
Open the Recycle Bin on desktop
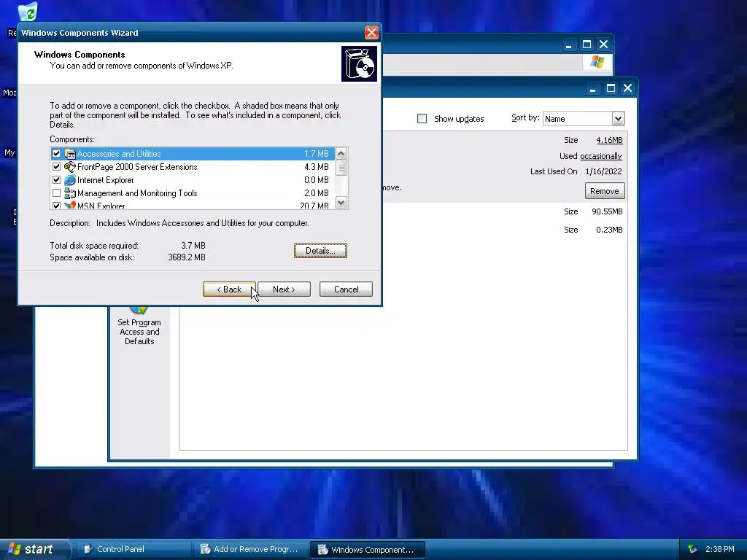[28, 12]
